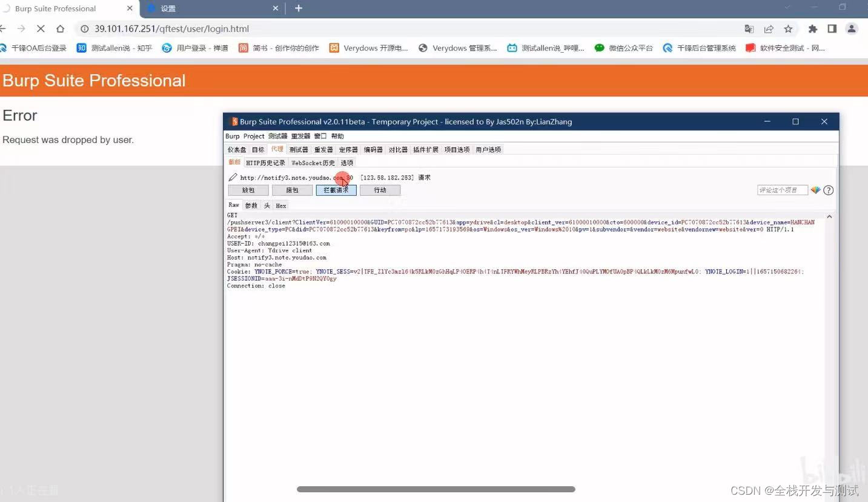
Task: Open the 软件安全测试 bookmark
Action: point(786,48)
